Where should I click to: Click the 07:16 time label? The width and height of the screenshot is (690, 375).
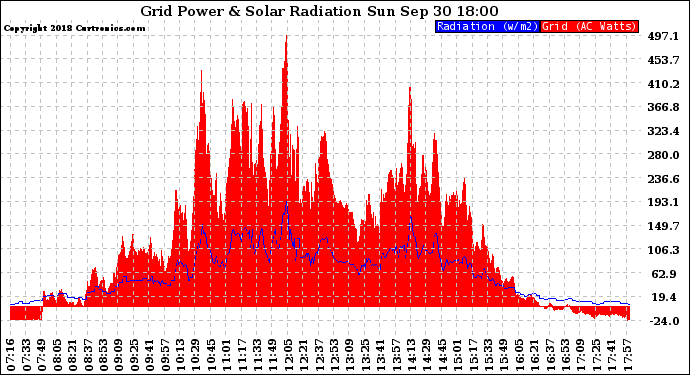coord(11,355)
